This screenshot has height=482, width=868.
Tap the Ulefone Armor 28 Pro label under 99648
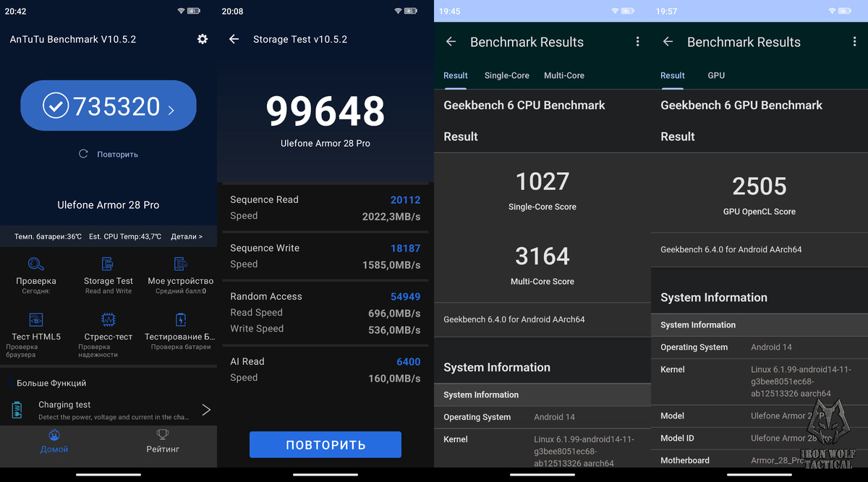coord(325,143)
